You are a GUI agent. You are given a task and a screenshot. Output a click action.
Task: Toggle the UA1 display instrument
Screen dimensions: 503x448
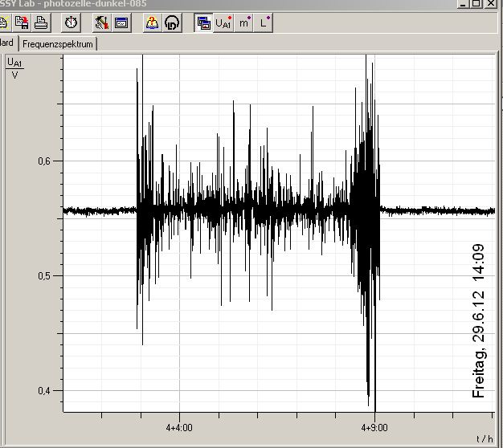[223, 22]
